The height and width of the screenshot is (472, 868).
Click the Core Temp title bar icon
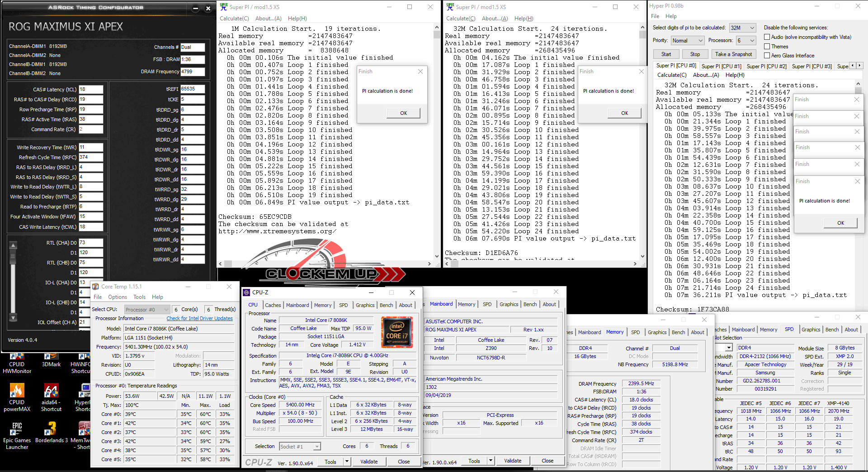(95, 287)
